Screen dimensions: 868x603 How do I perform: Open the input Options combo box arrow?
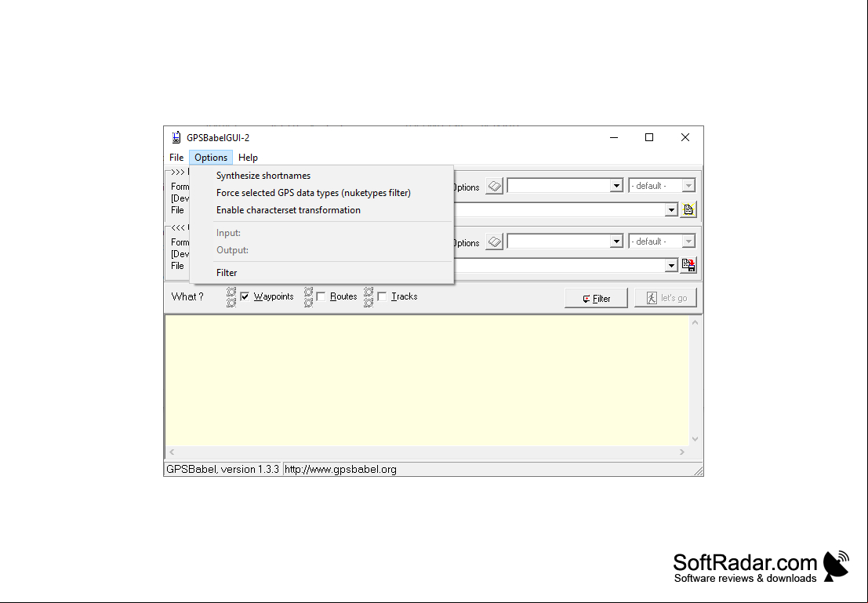pyautogui.click(x=616, y=186)
